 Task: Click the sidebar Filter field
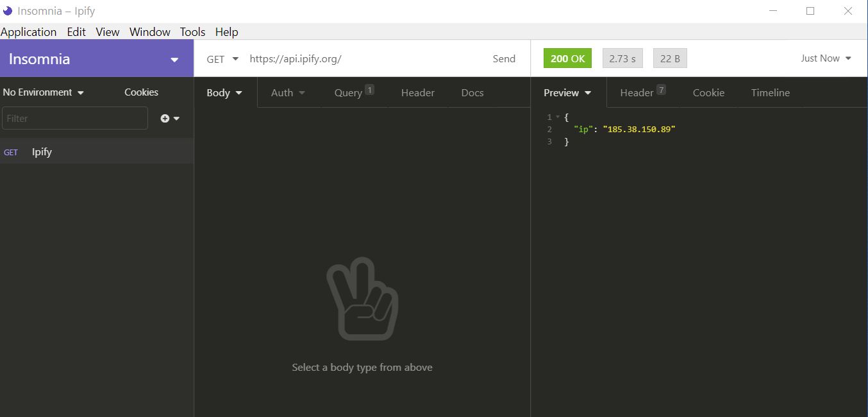75,119
